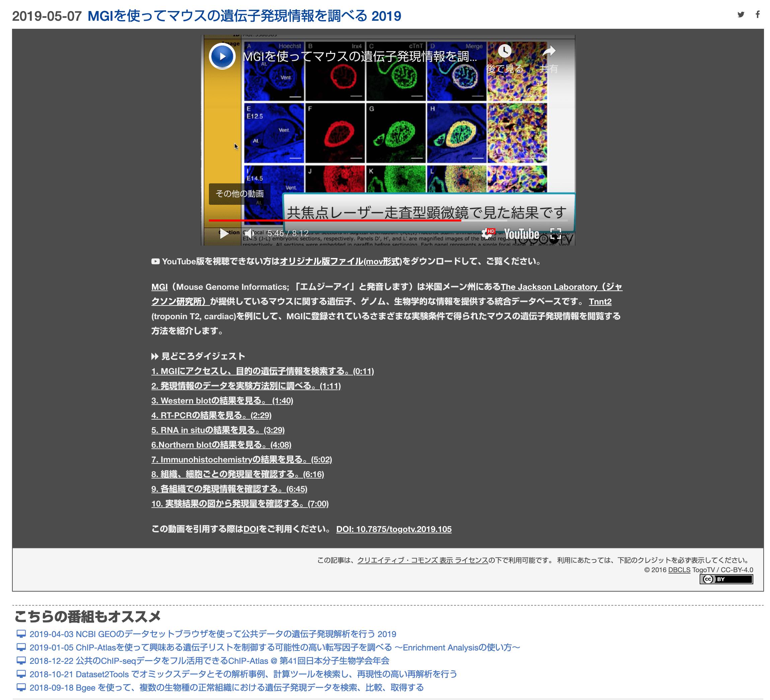The image size is (770, 700).
Task: Click the video channel logo icon
Action: tap(222, 57)
